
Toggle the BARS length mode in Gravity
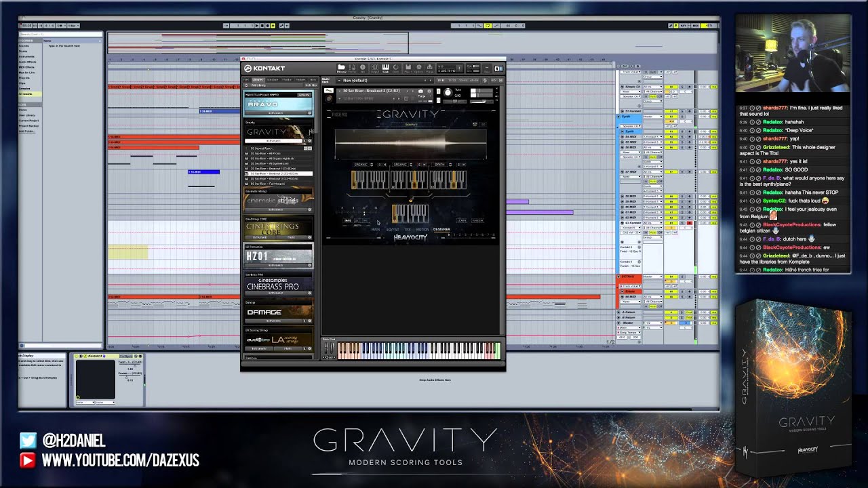point(348,220)
